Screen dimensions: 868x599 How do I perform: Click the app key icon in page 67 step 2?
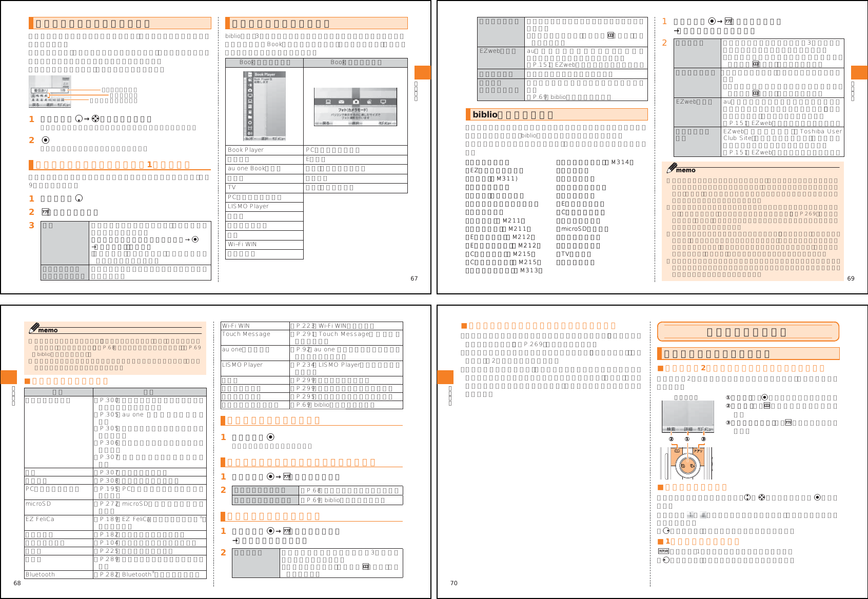pyautogui.click(x=45, y=212)
